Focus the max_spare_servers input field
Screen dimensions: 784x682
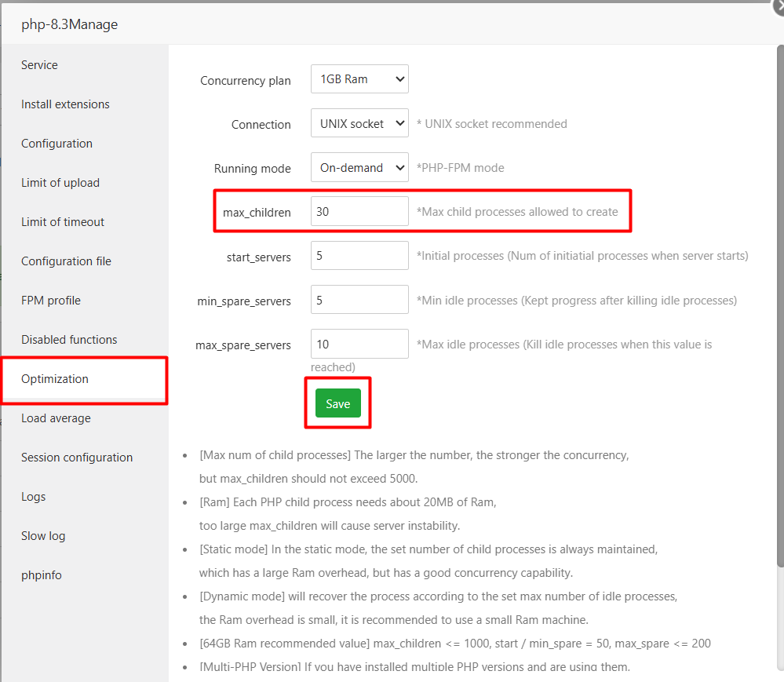point(359,344)
